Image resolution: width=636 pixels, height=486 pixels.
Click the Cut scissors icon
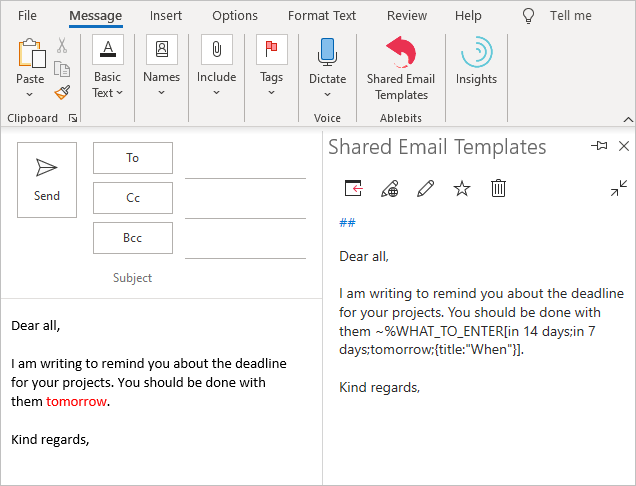click(x=62, y=45)
